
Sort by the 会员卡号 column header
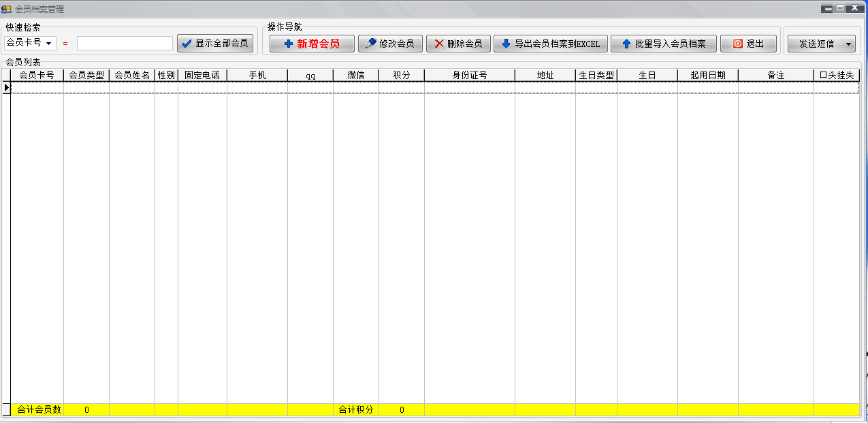tap(37, 75)
